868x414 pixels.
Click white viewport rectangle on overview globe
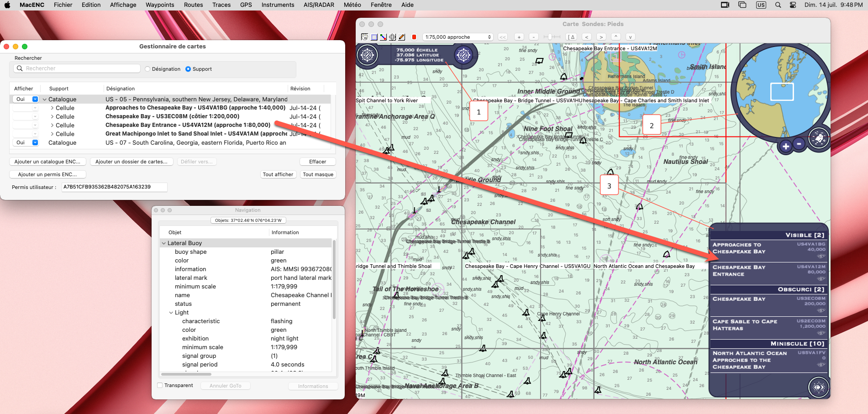click(x=782, y=92)
